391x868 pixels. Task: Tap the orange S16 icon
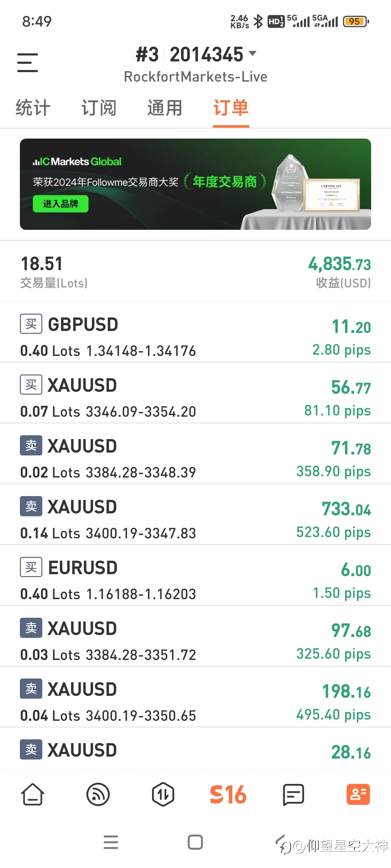228,794
